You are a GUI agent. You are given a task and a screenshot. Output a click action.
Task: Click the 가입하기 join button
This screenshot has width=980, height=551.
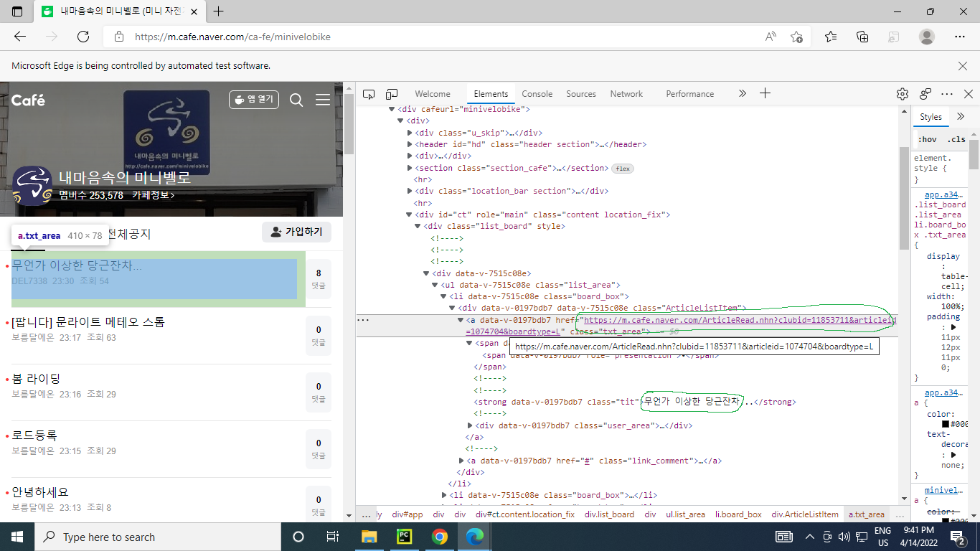click(296, 232)
